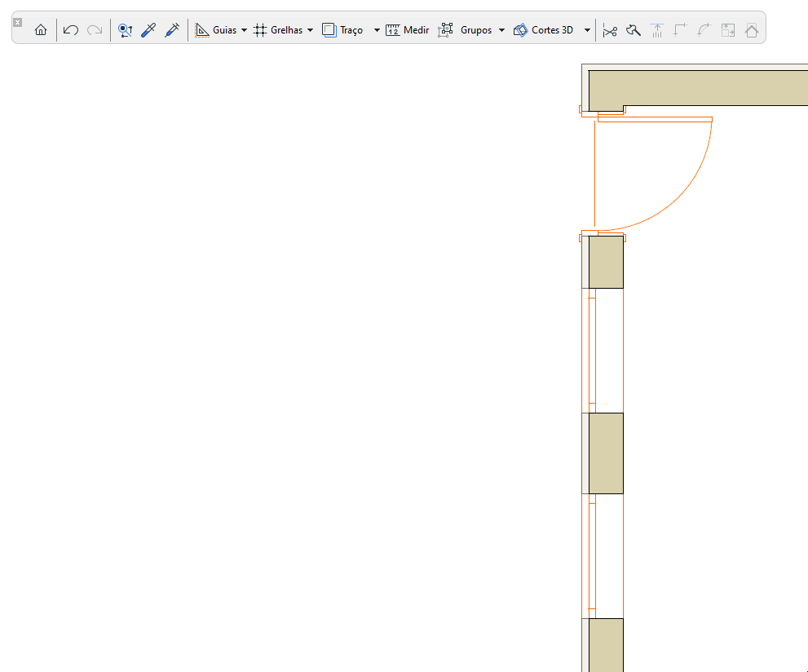Select the Home view icon

pyautogui.click(x=40, y=29)
